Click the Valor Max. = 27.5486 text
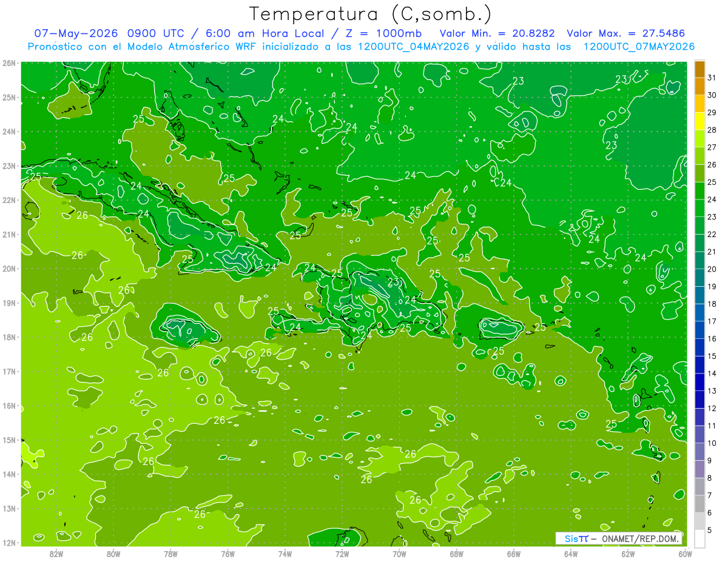Screen dimensions: 728x562 [x=625, y=33]
